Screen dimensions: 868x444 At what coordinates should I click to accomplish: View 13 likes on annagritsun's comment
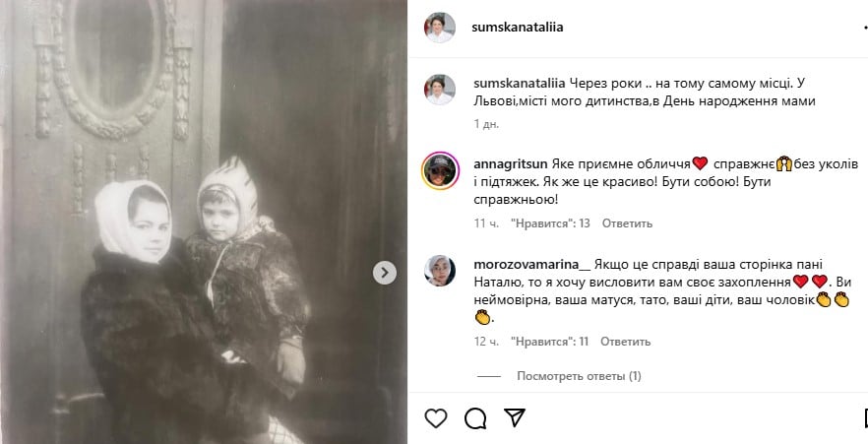(x=550, y=223)
